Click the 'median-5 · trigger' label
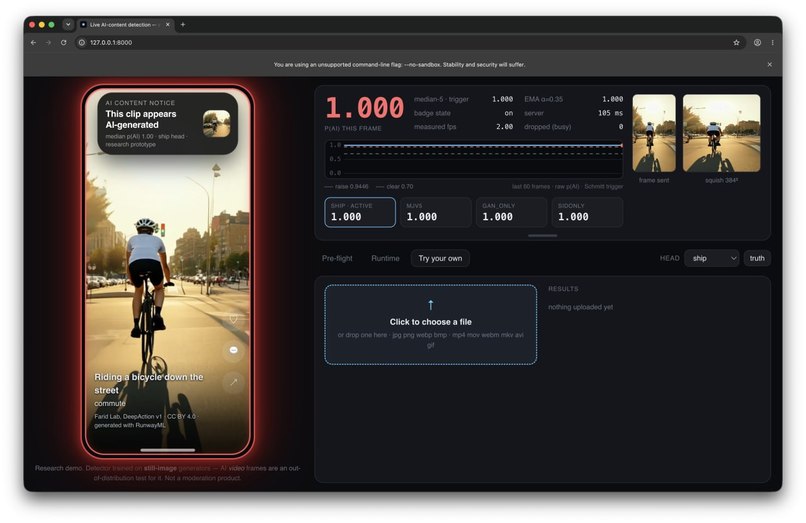 coord(441,99)
